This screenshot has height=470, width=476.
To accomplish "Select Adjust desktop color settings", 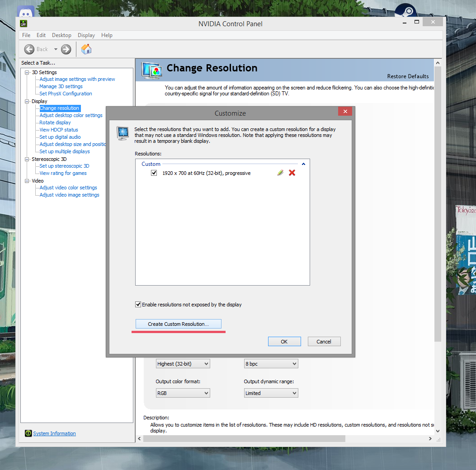I will pyautogui.click(x=71, y=115).
